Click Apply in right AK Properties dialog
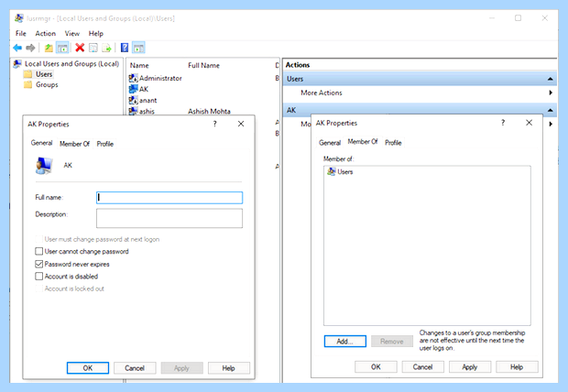 point(470,366)
